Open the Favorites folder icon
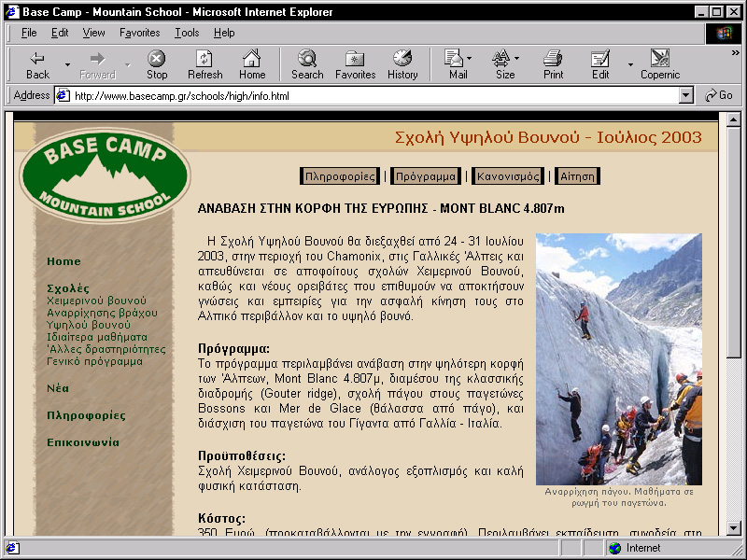747x560 pixels. [x=355, y=59]
